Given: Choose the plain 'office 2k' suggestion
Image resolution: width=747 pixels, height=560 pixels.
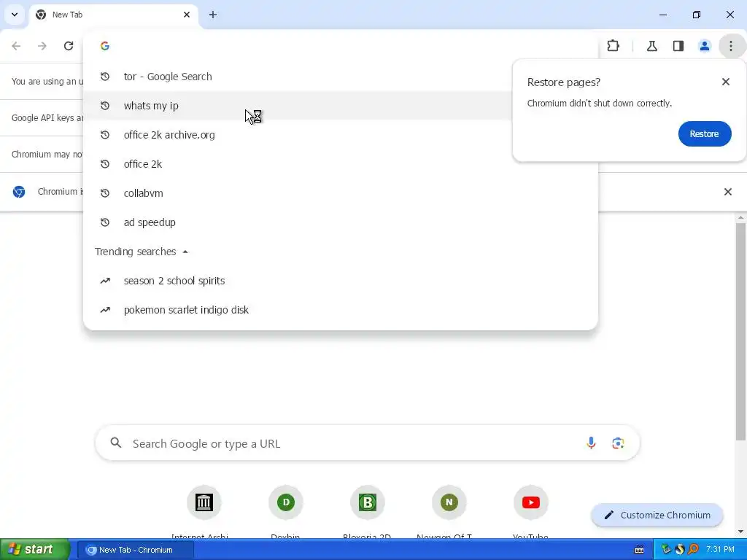Looking at the screenshot, I should click(340, 164).
